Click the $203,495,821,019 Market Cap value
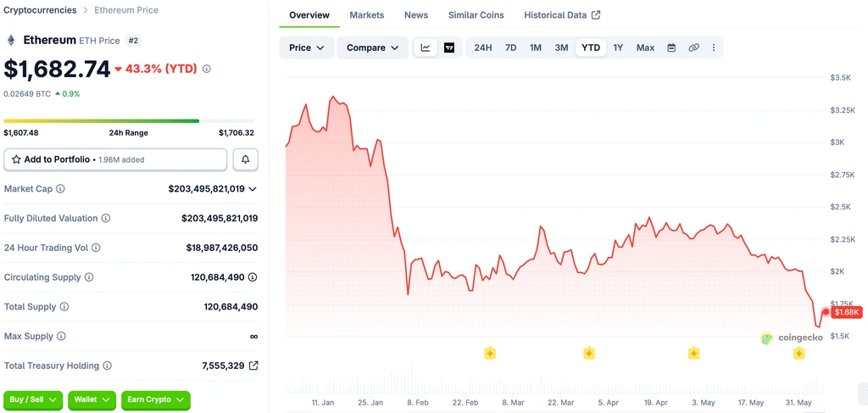This screenshot has height=413, width=868. [x=207, y=189]
